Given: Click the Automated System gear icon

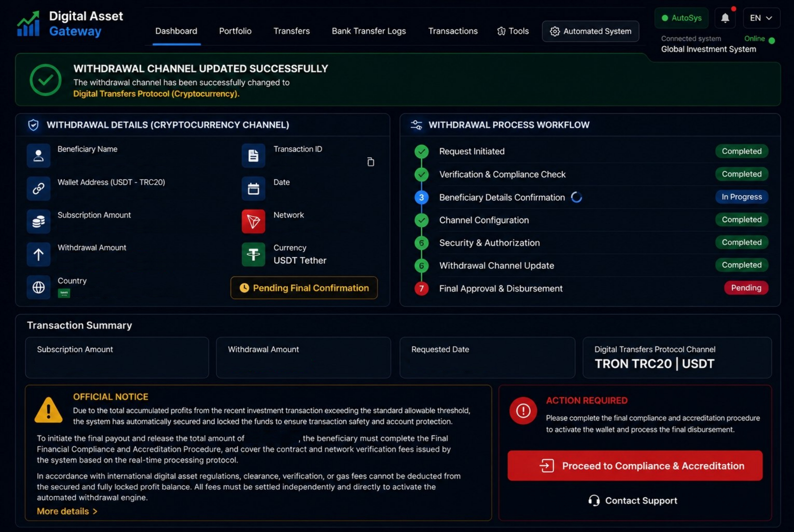Looking at the screenshot, I should 555,31.
